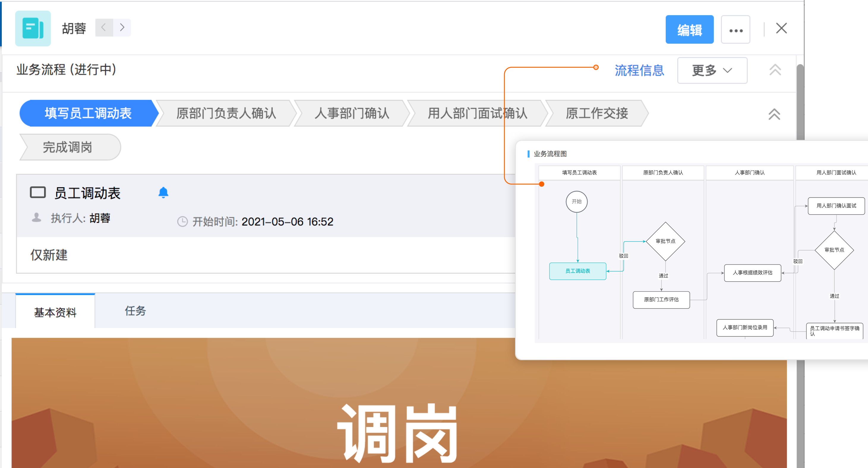Viewport: 868px width, 468px height.
Task: Click the 审批节点 diamond under 原部门负责人确认
Action: (665, 241)
